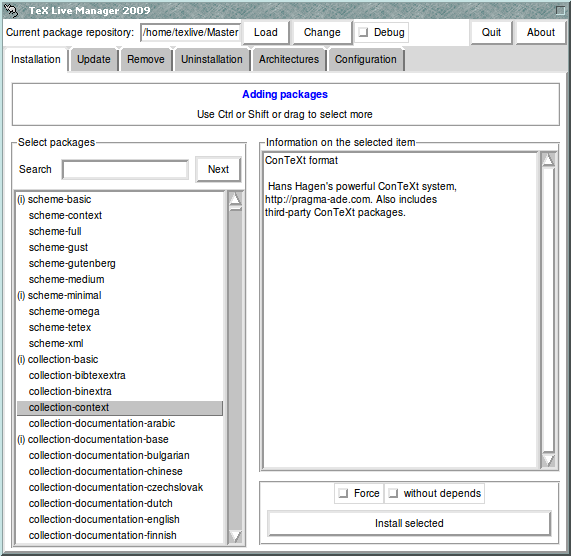Open the Remove tab
Viewport: 571px width, 556px height.
coord(146,59)
